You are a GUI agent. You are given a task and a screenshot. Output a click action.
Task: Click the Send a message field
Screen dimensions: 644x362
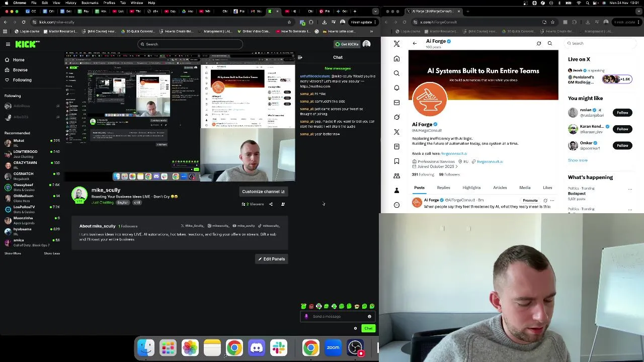338,317
